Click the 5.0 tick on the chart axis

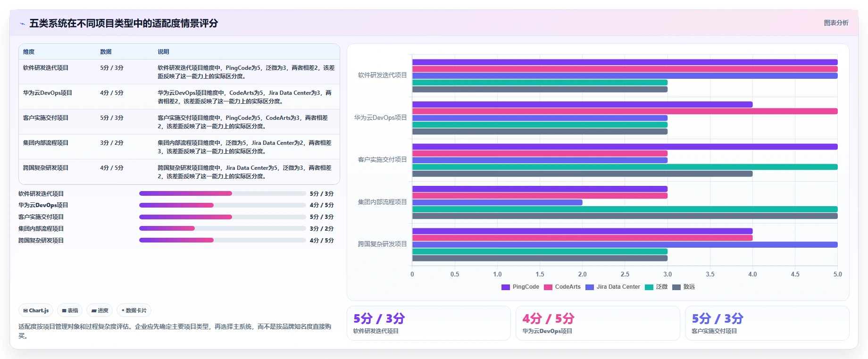(837, 274)
